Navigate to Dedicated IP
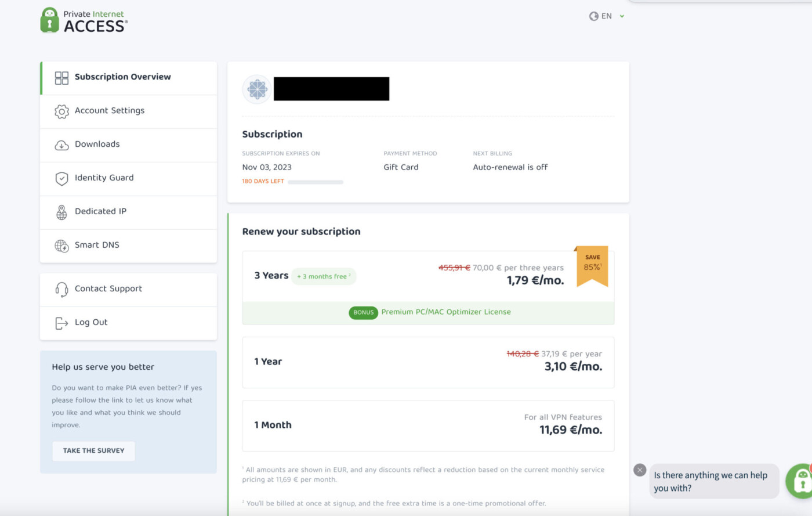 pos(128,212)
